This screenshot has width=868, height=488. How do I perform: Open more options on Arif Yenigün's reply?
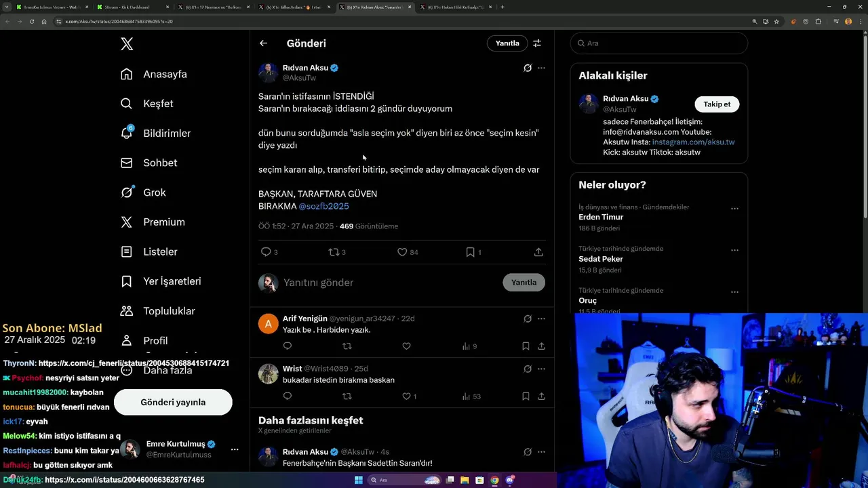[541, 319]
